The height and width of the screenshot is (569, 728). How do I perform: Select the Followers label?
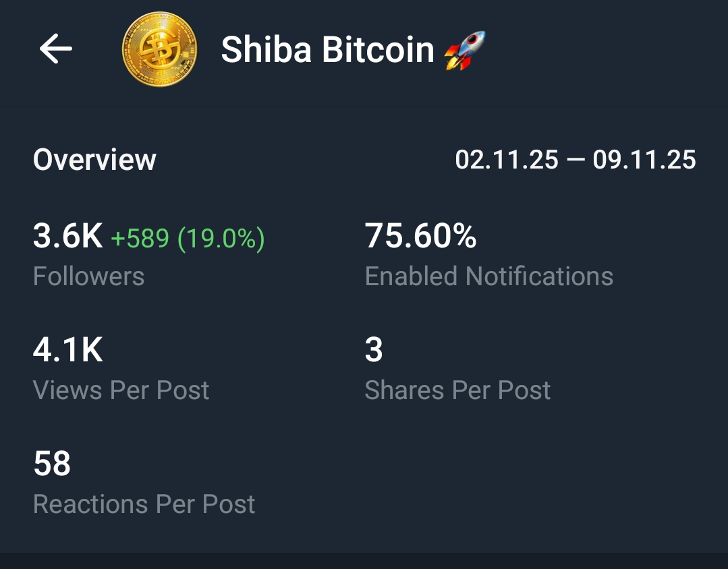click(88, 276)
